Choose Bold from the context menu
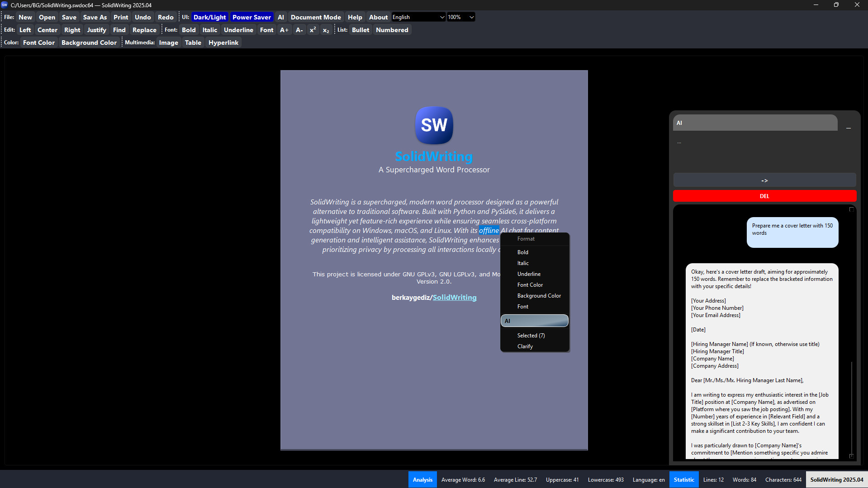This screenshot has height=488, width=868. (x=535, y=252)
